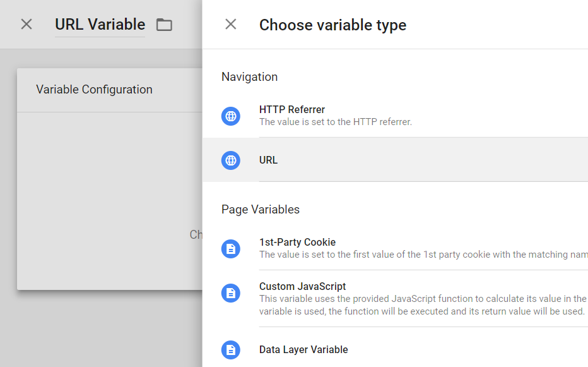Pick the Custom JavaScript label
This screenshot has width=588, height=367.
click(x=302, y=287)
